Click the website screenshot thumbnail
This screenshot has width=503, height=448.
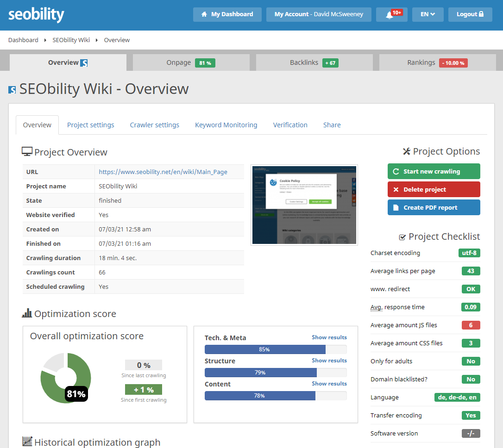[x=304, y=204]
